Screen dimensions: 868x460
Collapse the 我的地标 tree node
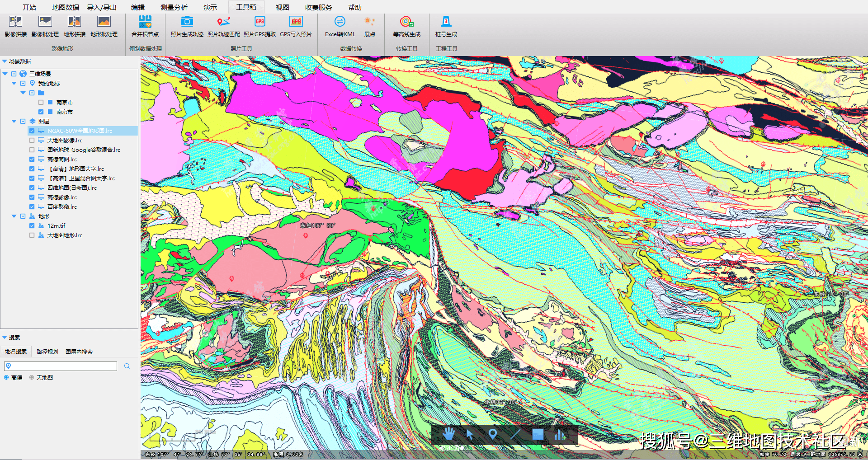point(14,83)
